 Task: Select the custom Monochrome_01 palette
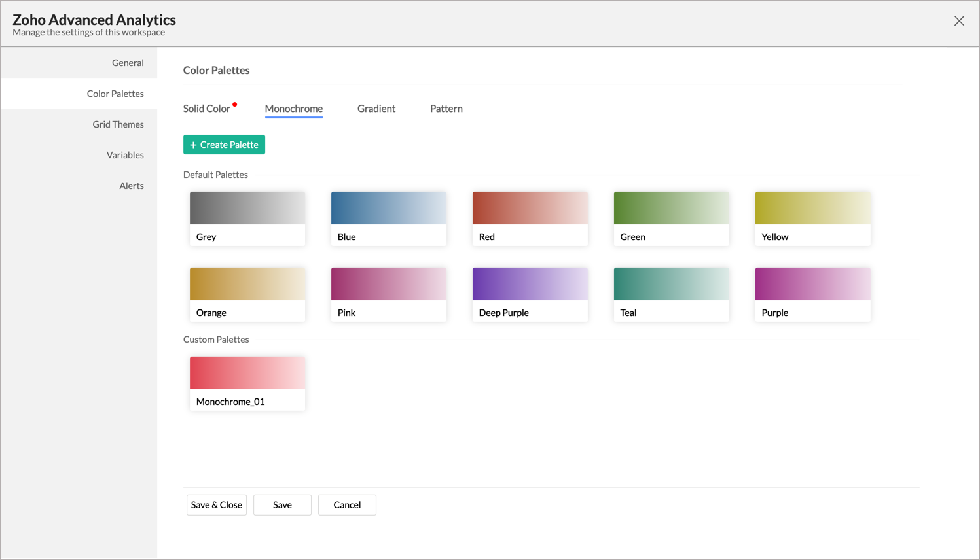tap(247, 383)
